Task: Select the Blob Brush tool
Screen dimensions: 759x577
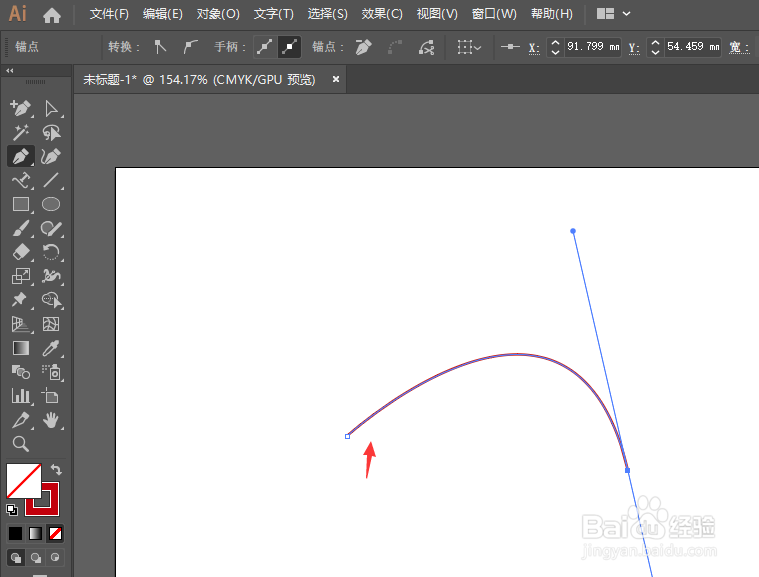Action: pos(51,228)
